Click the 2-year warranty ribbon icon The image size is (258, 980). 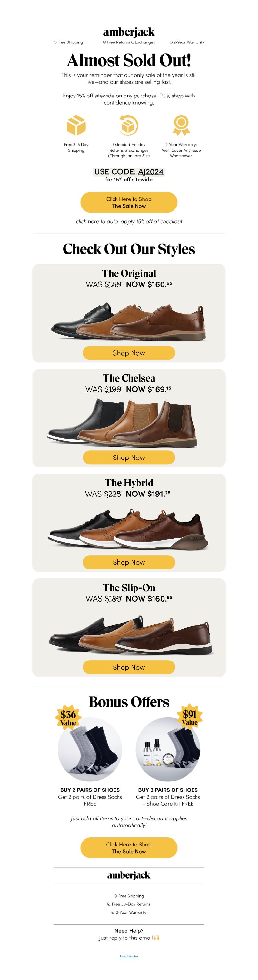pyautogui.click(x=181, y=125)
